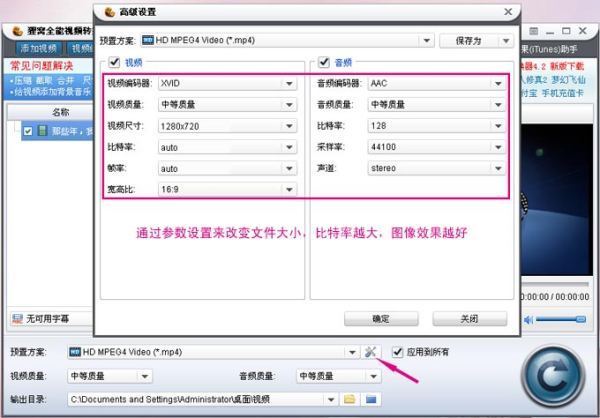
Task: Open advanced settings wrench icon
Action: point(372,352)
